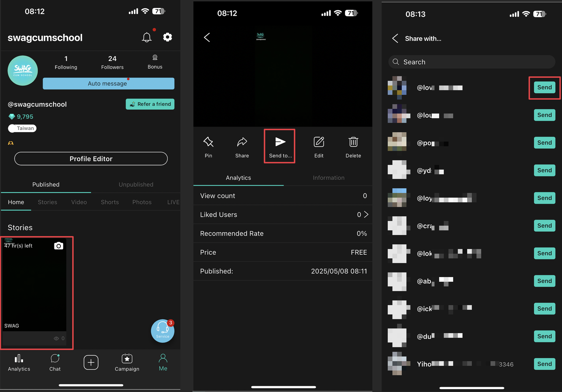
Task: Select the Shorts content tab
Action: click(110, 202)
